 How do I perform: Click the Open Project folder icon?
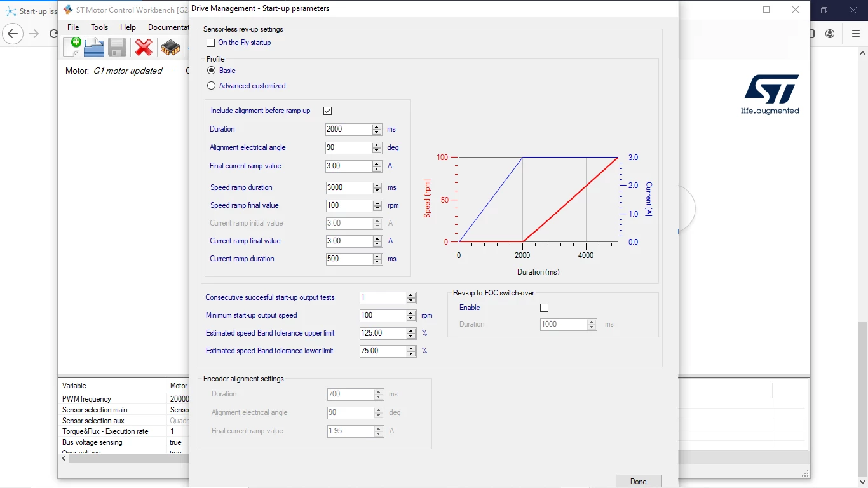tap(94, 47)
